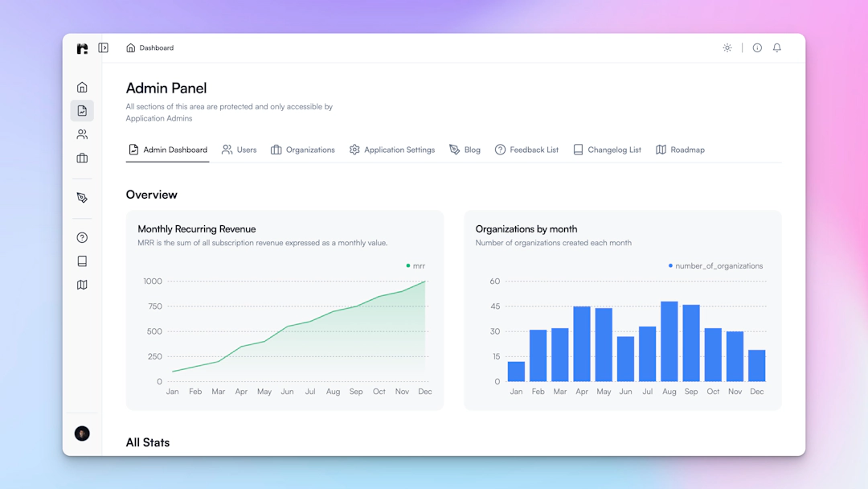This screenshot has width=868, height=489.
Task: Click the Organizations by month card title
Action: tap(526, 228)
